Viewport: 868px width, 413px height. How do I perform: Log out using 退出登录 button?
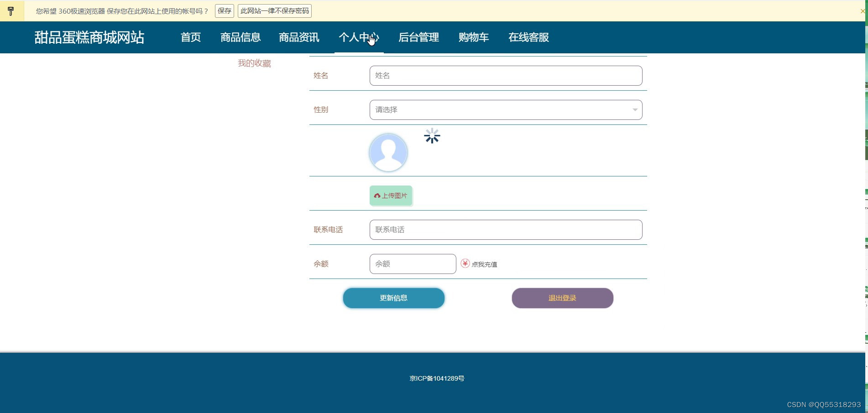point(562,298)
